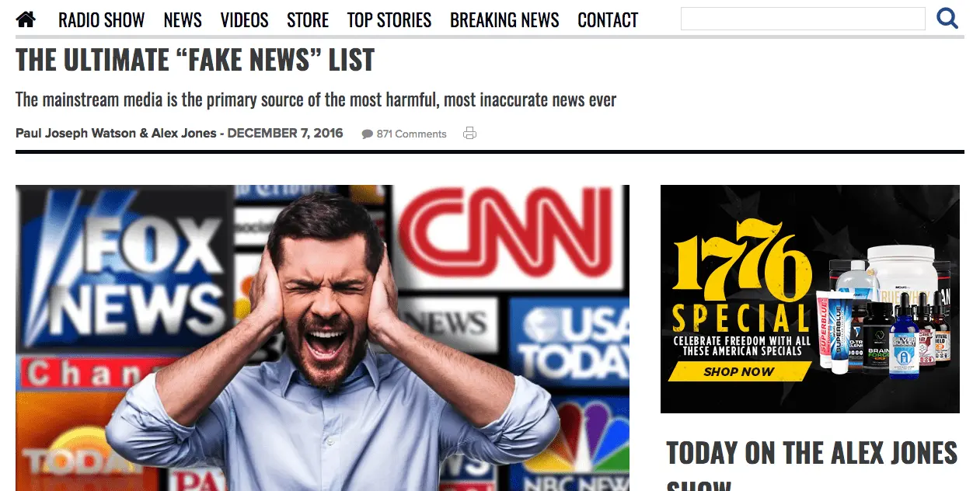Go to the News section
This screenshot has height=491, width=980.
tap(183, 20)
